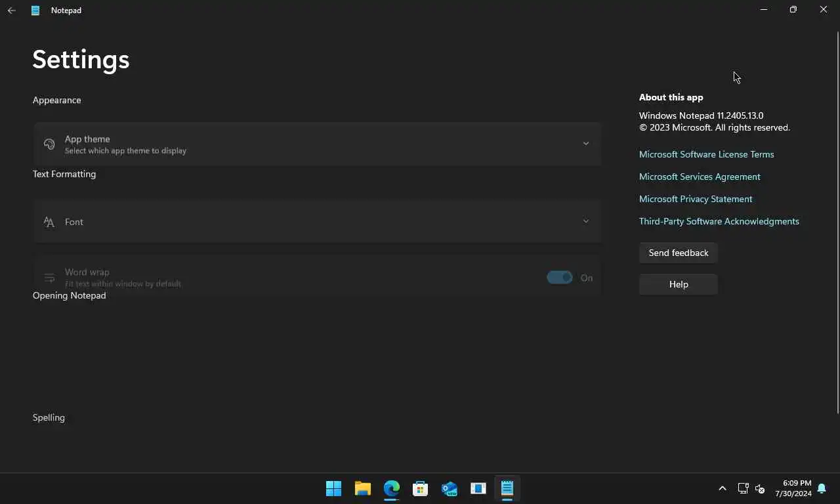Click the settings page vertical scrollbar

[837, 222]
